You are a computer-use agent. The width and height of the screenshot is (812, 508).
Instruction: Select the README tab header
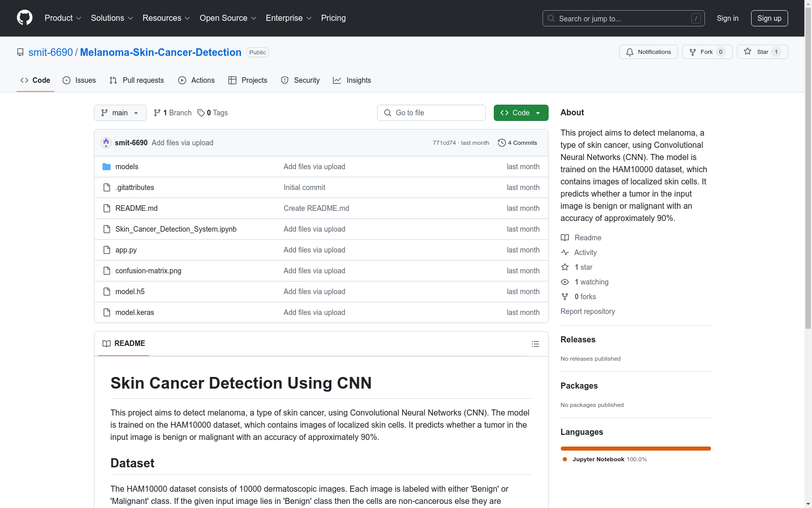124,343
